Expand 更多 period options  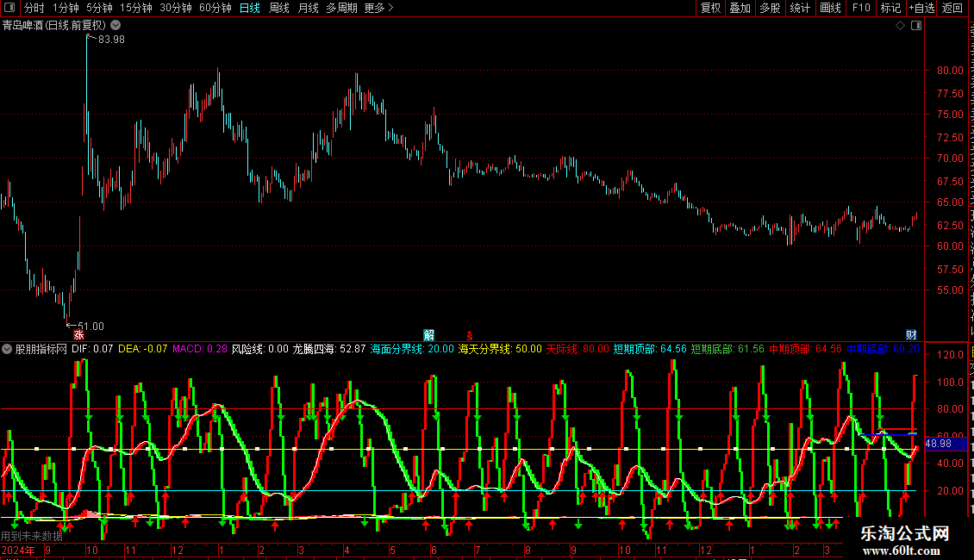click(379, 8)
